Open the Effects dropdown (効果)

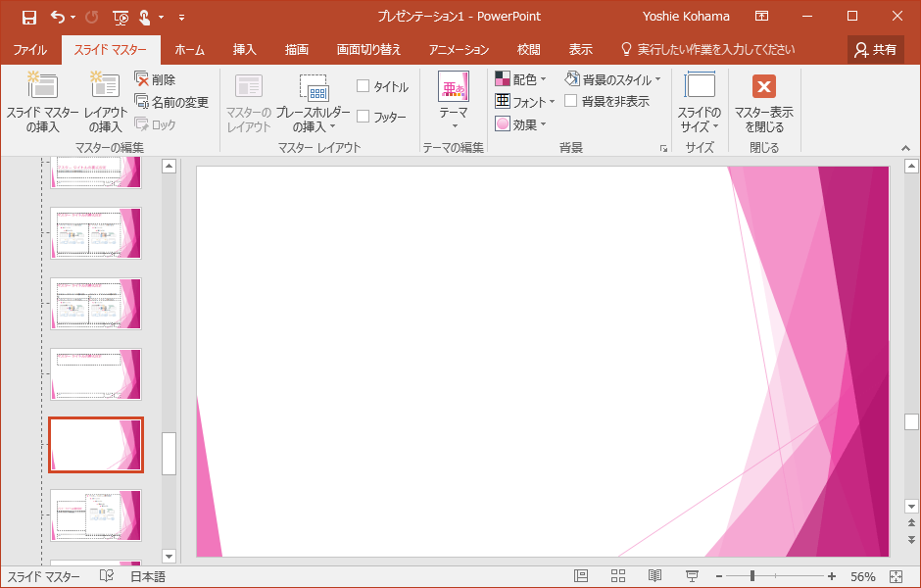[x=521, y=124]
